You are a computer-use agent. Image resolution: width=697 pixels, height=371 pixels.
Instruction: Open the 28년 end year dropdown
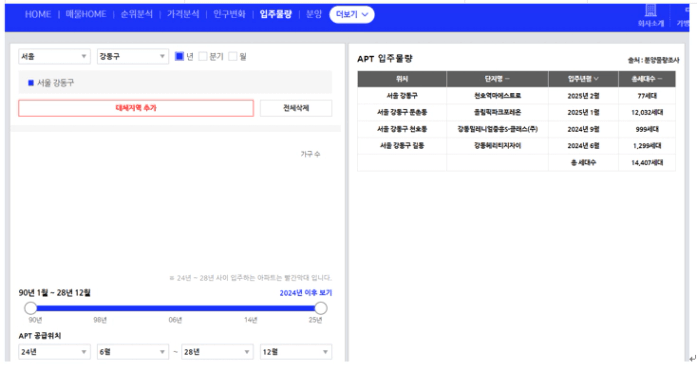coord(217,352)
